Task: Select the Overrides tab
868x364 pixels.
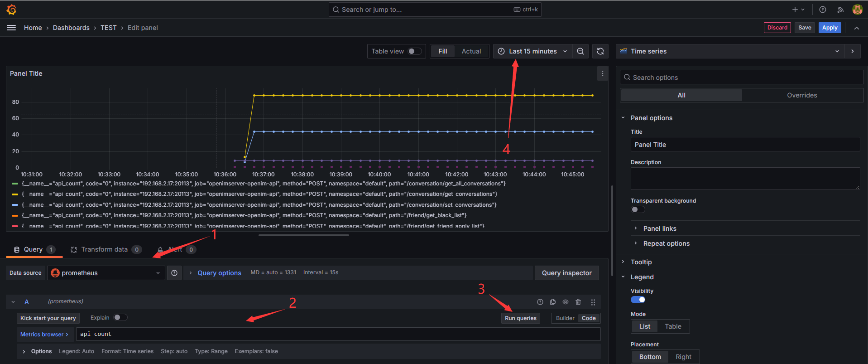Action: [x=801, y=95]
